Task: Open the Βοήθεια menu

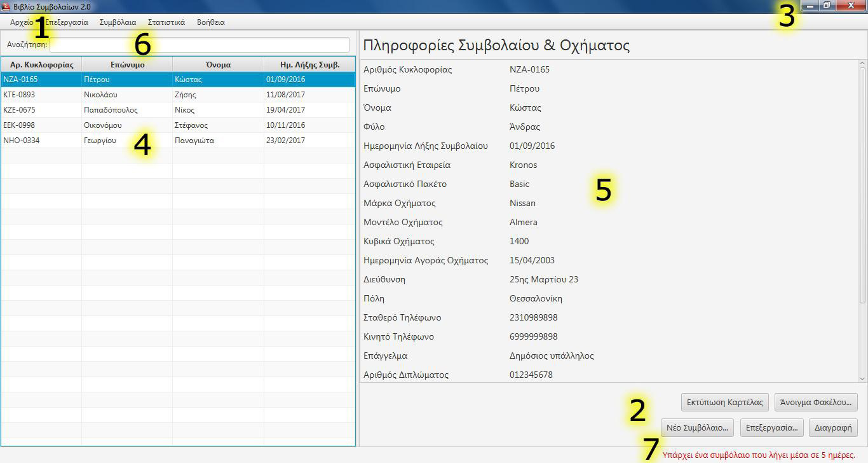Action: 210,22
